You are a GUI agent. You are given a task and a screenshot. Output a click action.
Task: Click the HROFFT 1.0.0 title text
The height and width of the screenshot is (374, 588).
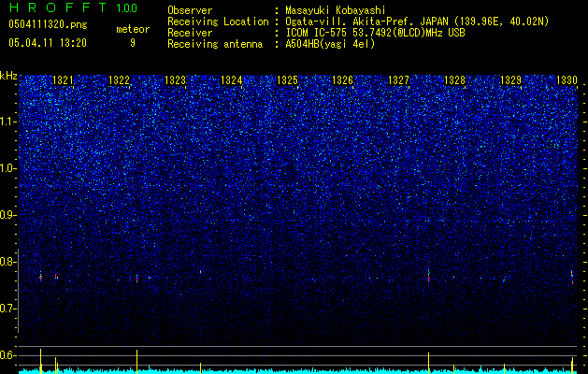point(73,7)
